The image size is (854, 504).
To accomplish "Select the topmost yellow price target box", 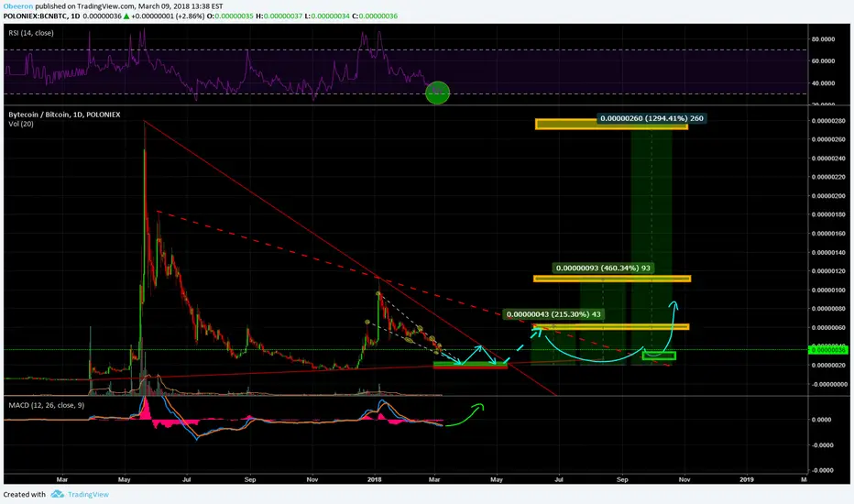I will click(x=611, y=125).
